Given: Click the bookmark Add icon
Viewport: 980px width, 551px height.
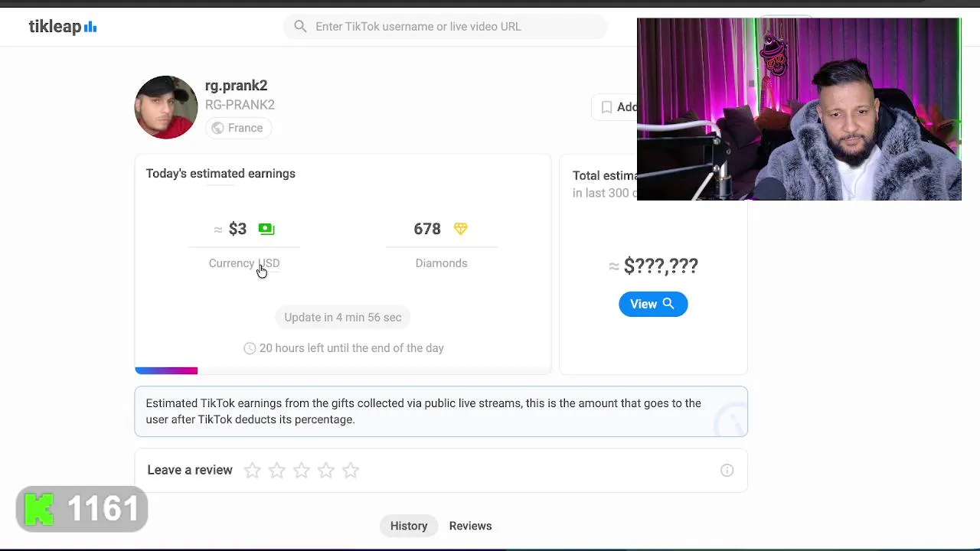Looking at the screenshot, I should (x=606, y=107).
